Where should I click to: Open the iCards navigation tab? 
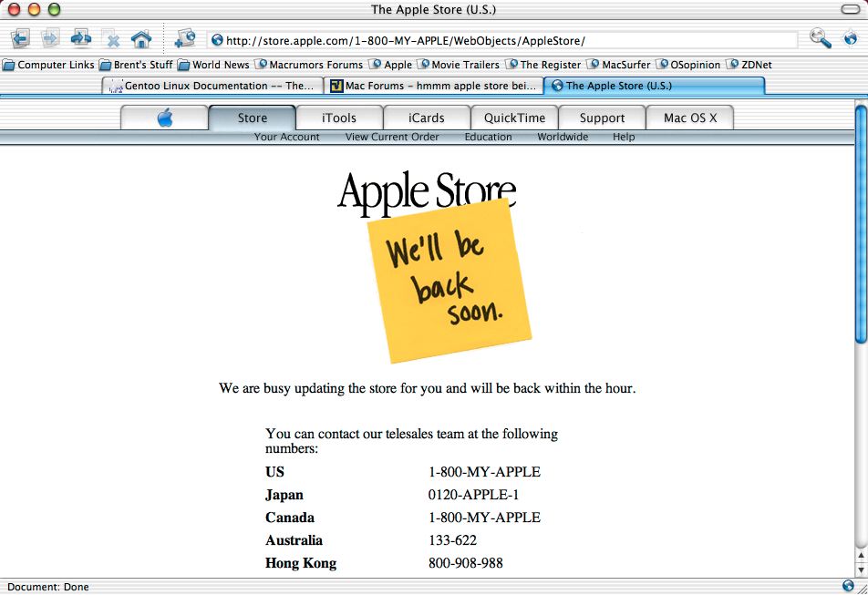pyautogui.click(x=427, y=118)
